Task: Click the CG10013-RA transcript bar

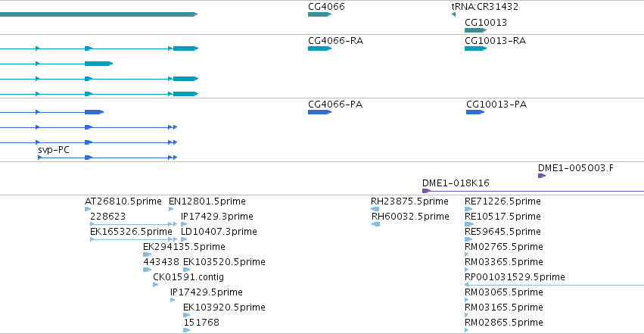Action: click(475, 48)
